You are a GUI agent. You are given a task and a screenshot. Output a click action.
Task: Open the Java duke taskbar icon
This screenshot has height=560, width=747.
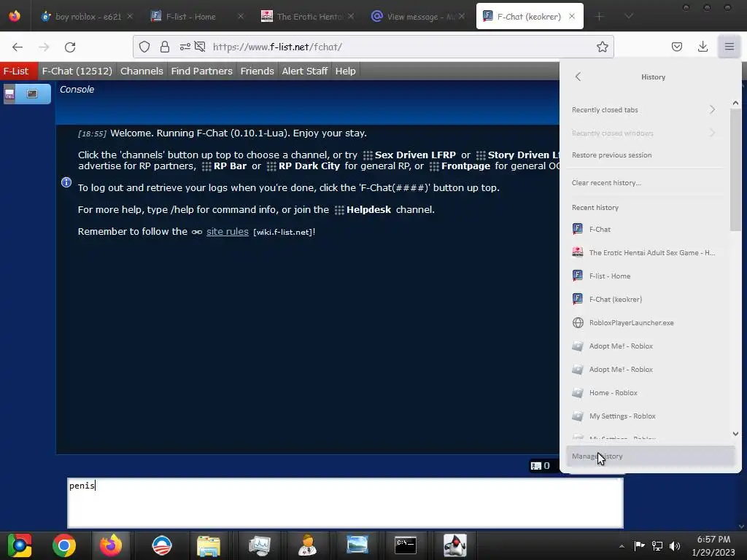coord(455,545)
